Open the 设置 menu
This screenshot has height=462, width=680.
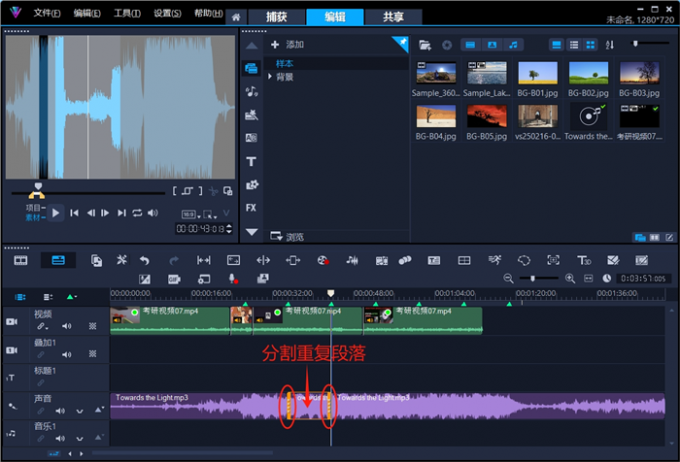[x=167, y=13]
